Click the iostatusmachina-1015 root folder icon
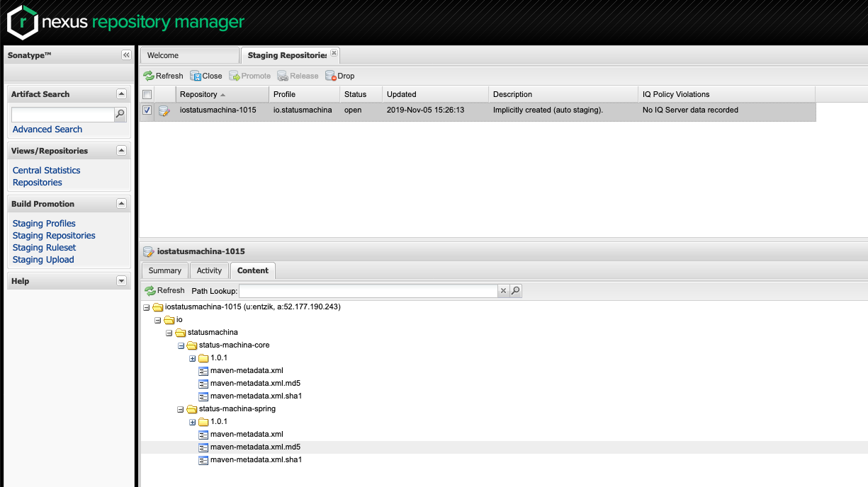This screenshot has height=487, width=868. (x=158, y=307)
